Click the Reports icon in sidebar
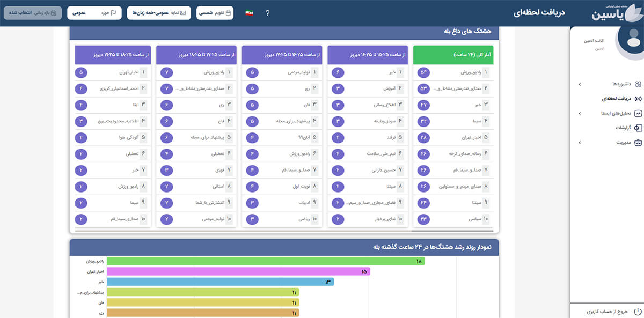 point(638,128)
